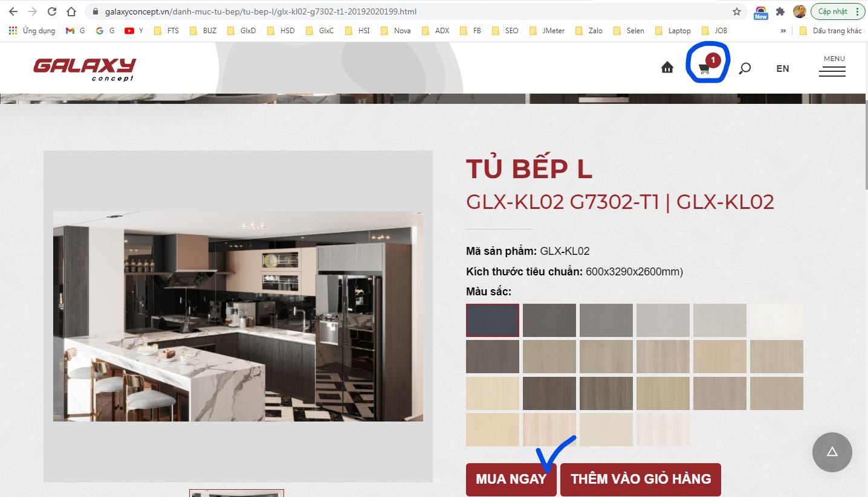The image size is (868, 497).
Task: Click the scroll-to-top triangle button
Action: tap(832, 452)
